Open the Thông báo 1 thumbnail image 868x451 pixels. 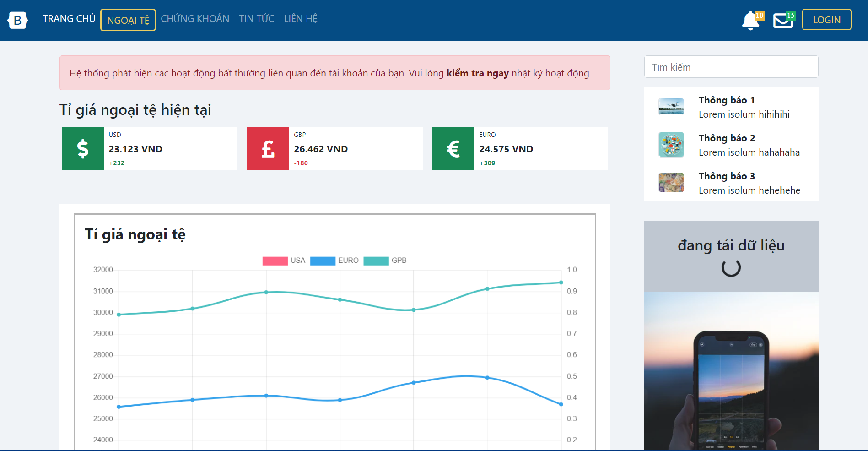click(671, 107)
